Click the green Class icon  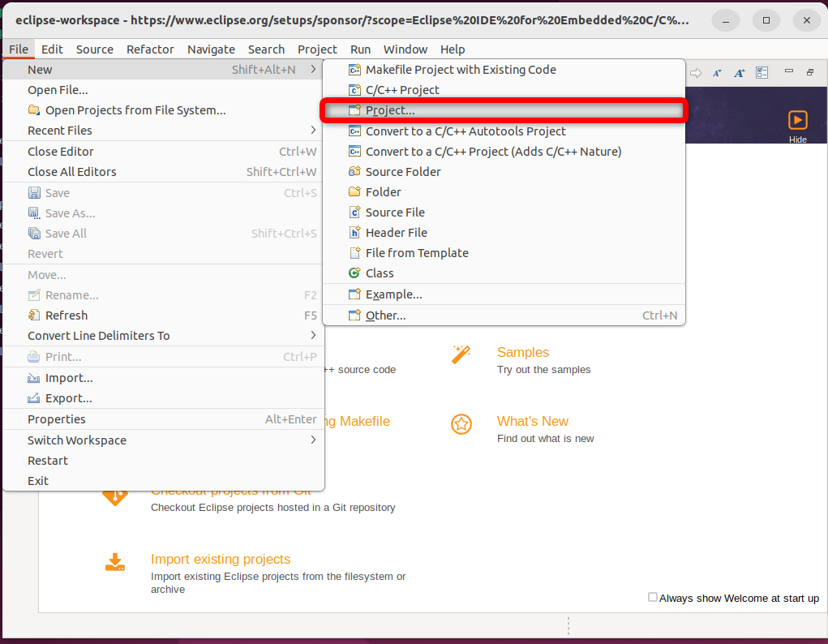(354, 273)
